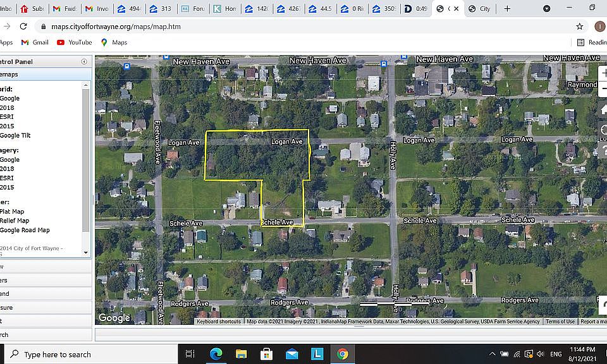Select the Google Road Map option
The height and width of the screenshot is (364, 607).
[x=25, y=230]
